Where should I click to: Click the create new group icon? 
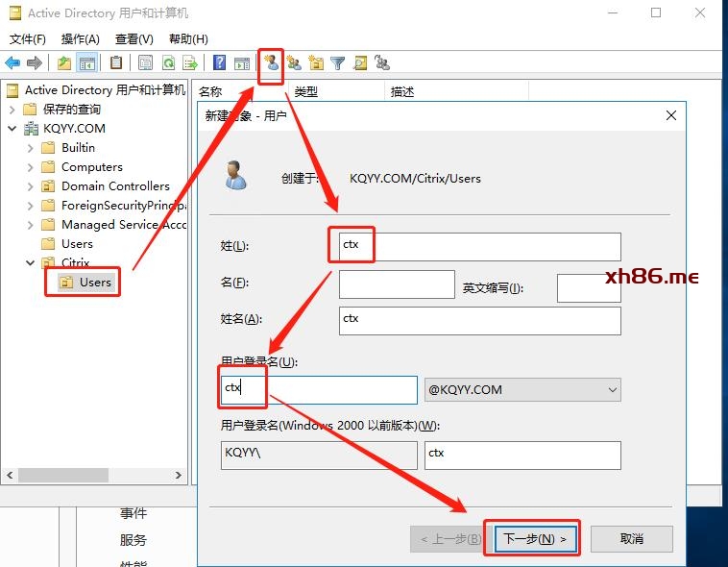[x=294, y=63]
